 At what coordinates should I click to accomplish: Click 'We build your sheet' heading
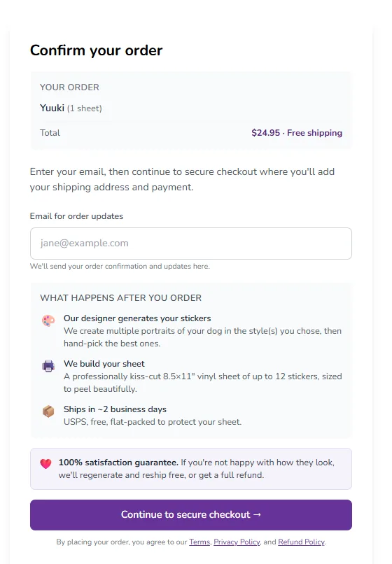click(104, 364)
